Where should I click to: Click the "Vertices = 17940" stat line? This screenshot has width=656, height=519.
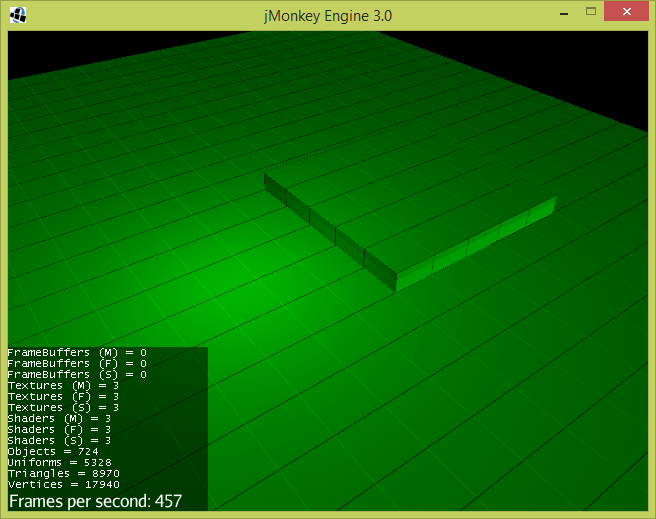point(64,484)
